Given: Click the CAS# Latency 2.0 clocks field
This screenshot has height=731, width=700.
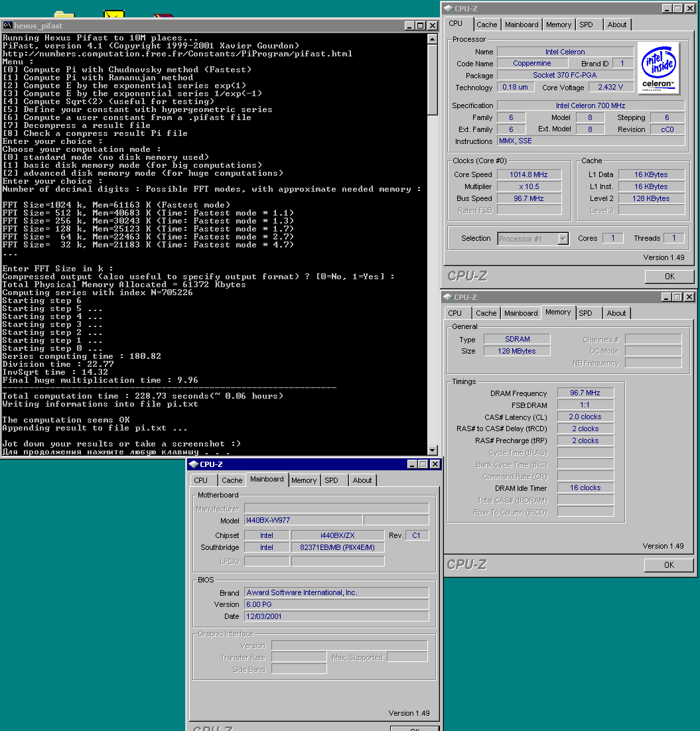Looking at the screenshot, I should pyautogui.click(x=585, y=417).
